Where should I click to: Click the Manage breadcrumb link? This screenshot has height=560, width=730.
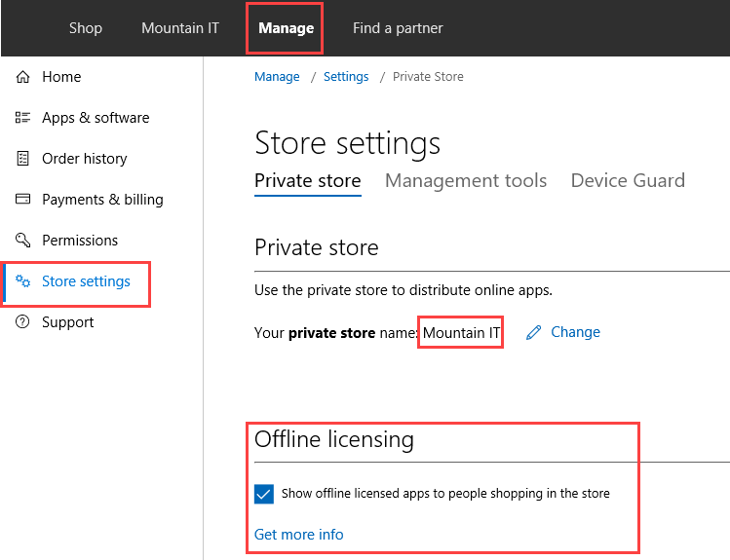click(x=277, y=77)
